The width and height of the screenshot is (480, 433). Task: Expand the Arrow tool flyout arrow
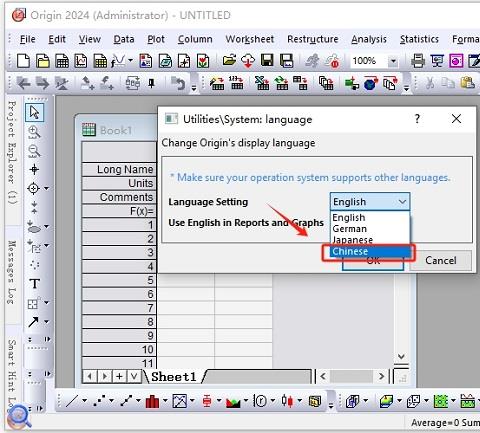[46, 322]
